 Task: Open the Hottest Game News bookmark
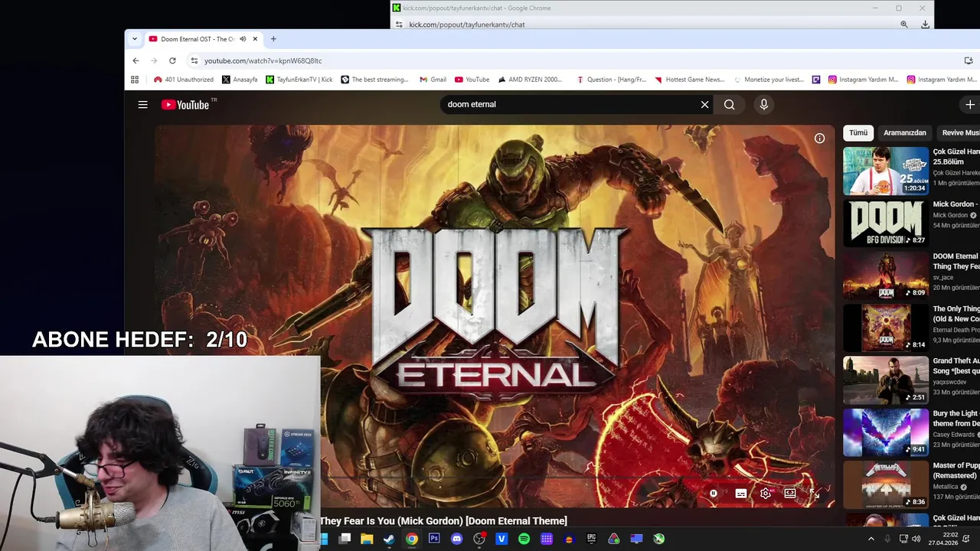pos(688,80)
